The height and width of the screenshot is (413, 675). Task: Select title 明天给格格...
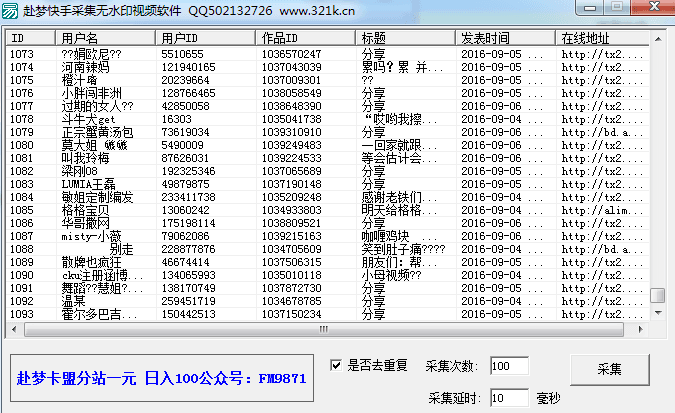point(399,210)
